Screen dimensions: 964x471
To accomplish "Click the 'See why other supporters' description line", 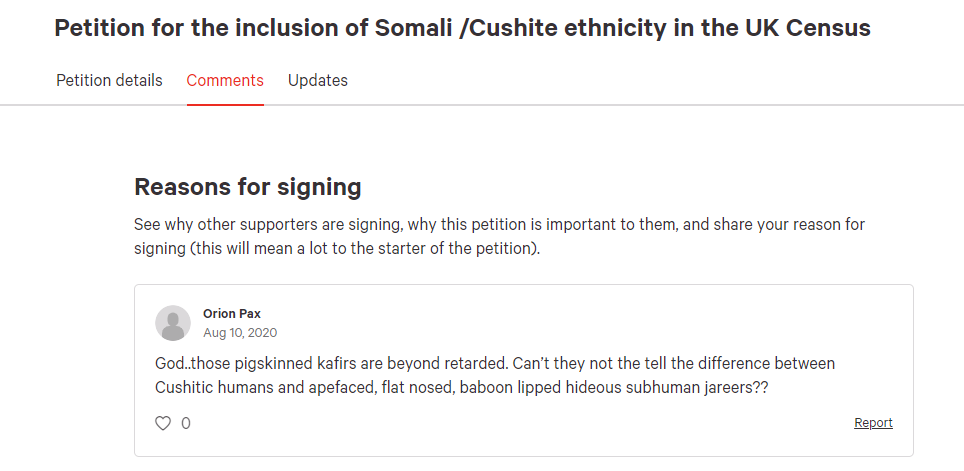I will click(x=499, y=224).
